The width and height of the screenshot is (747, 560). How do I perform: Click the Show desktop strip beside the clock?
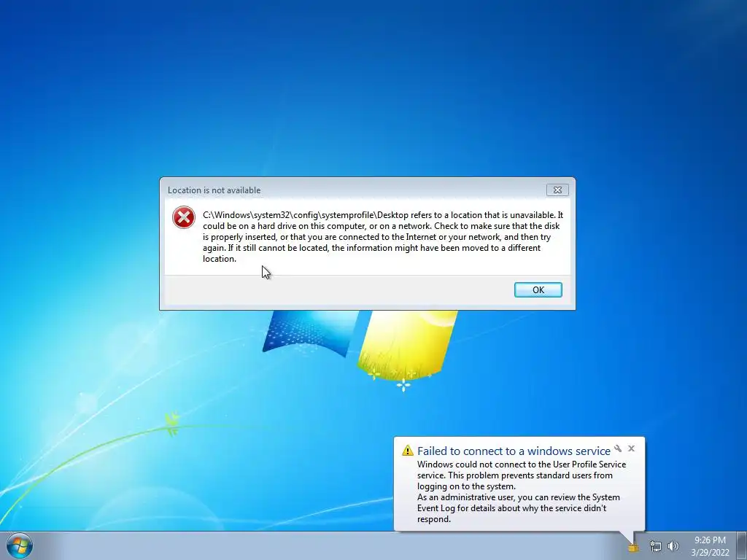click(742, 545)
